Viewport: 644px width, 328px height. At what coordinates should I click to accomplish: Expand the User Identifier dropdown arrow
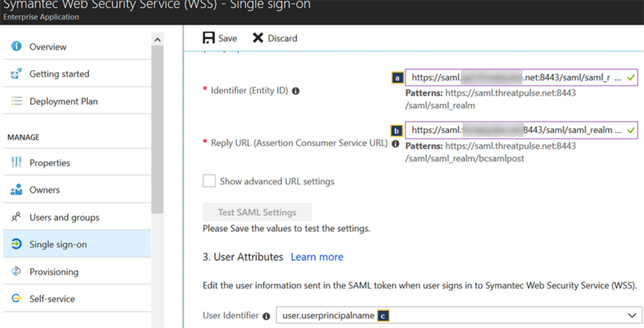tap(631, 315)
